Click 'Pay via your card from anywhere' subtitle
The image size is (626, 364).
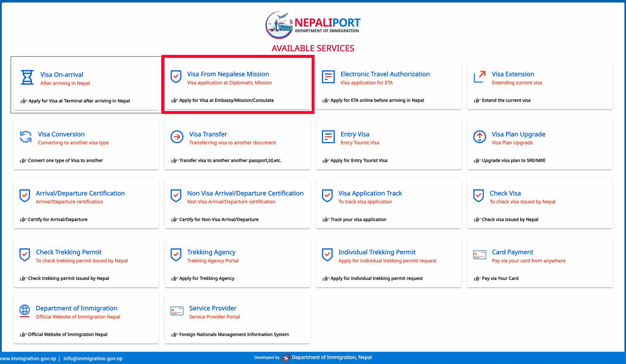[x=529, y=261]
